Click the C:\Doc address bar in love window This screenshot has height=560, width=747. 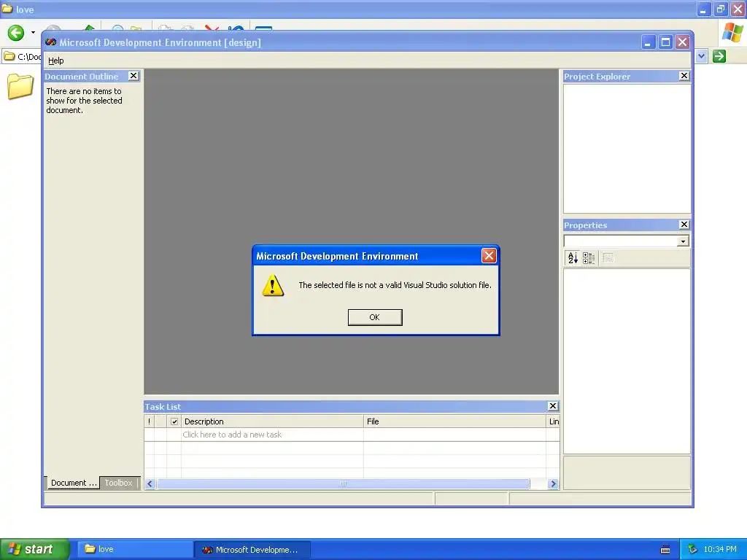22,57
